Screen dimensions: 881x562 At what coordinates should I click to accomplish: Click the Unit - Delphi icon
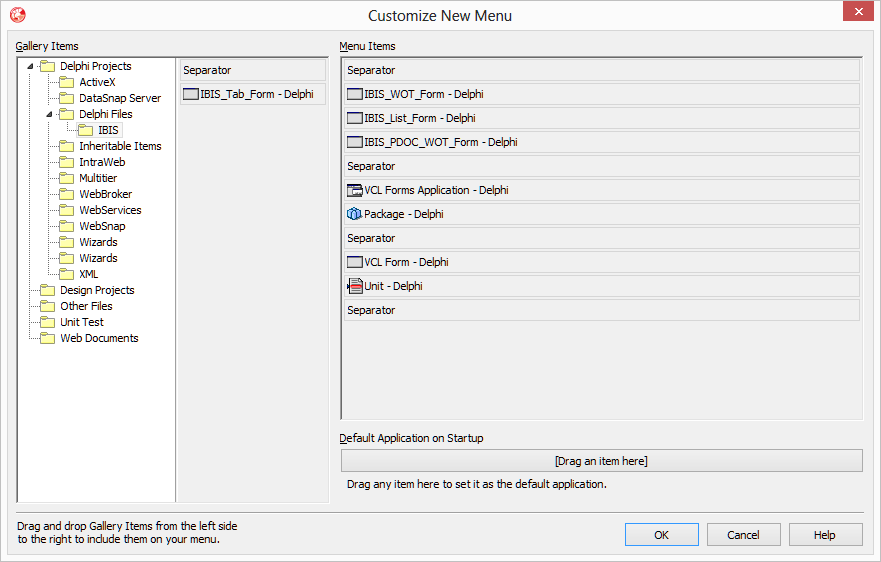click(x=355, y=287)
